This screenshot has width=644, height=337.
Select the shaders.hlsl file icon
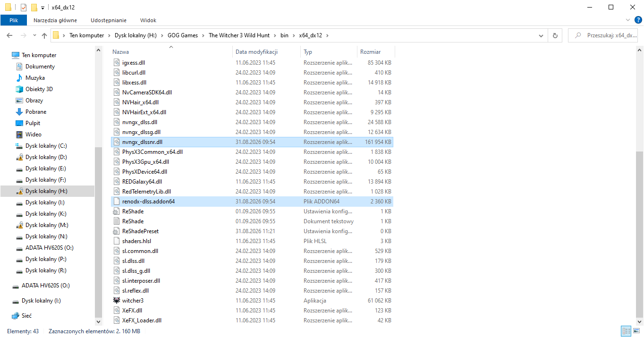click(117, 241)
